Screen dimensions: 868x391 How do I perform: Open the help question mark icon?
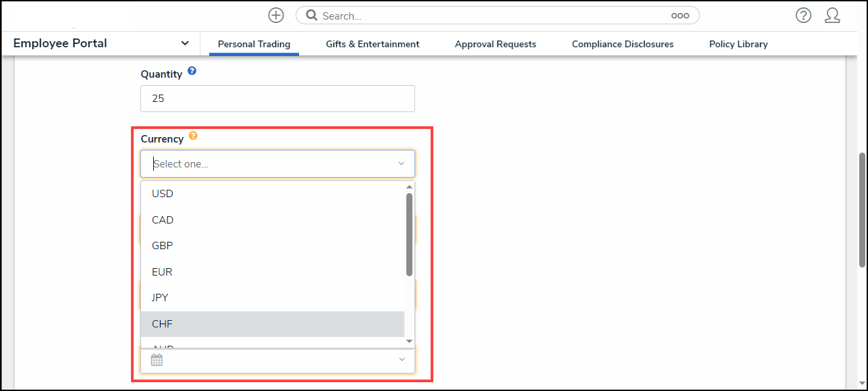pyautogui.click(x=803, y=16)
